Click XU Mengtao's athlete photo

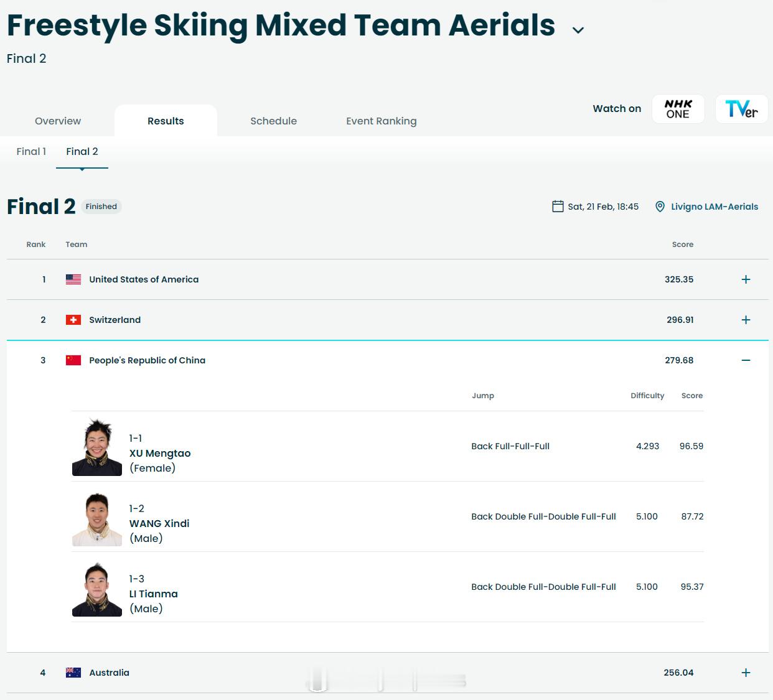[x=97, y=447]
